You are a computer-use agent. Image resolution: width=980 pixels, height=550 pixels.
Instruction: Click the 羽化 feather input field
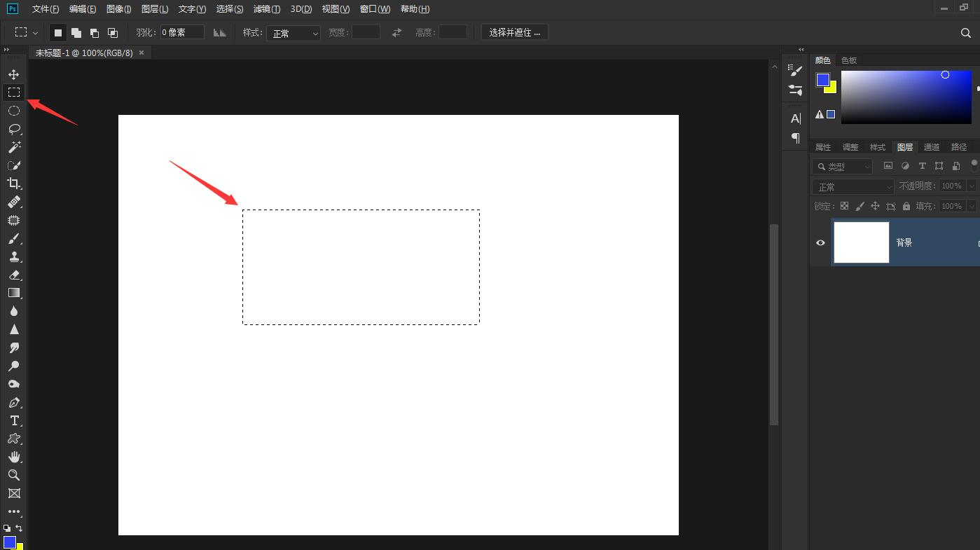182,32
